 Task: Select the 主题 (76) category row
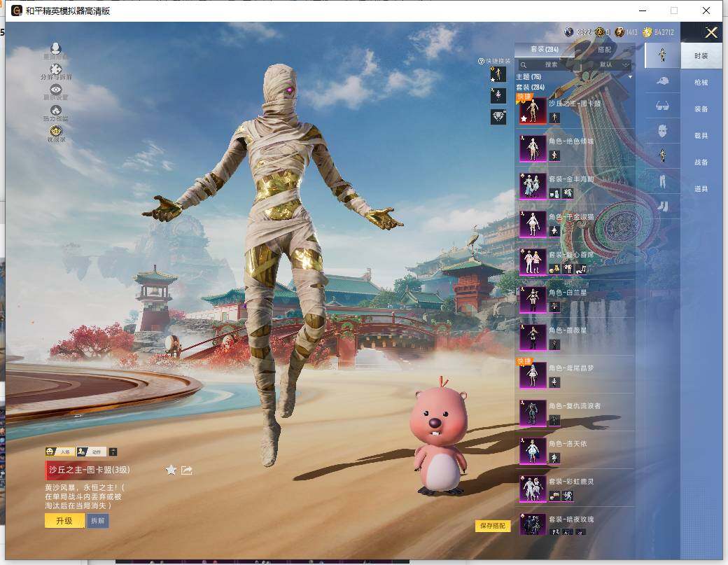574,76
